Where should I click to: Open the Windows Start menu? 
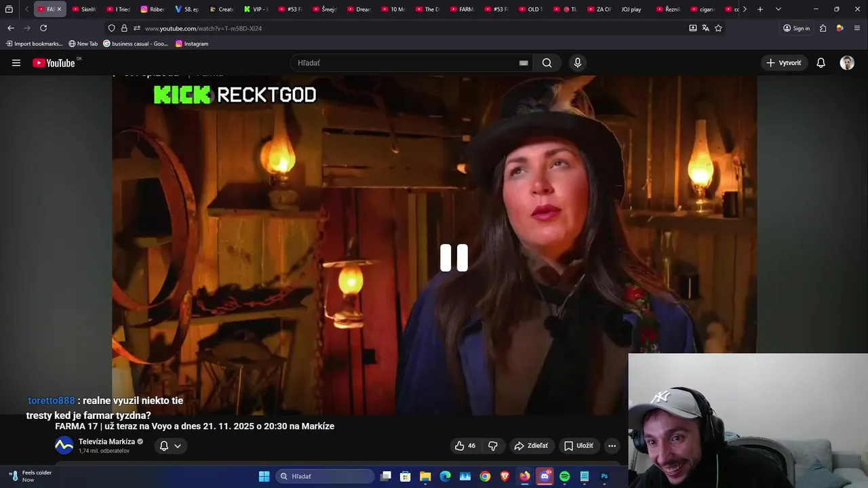[x=264, y=476]
